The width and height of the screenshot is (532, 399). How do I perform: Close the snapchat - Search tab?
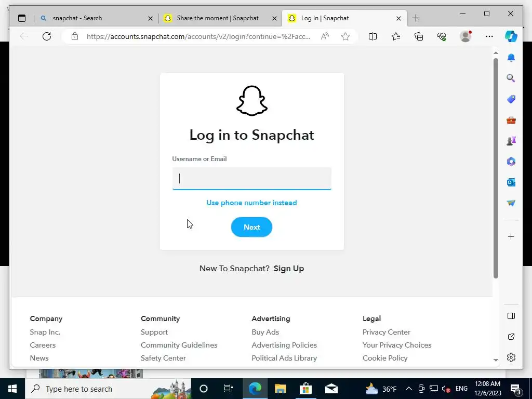pos(150,18)
